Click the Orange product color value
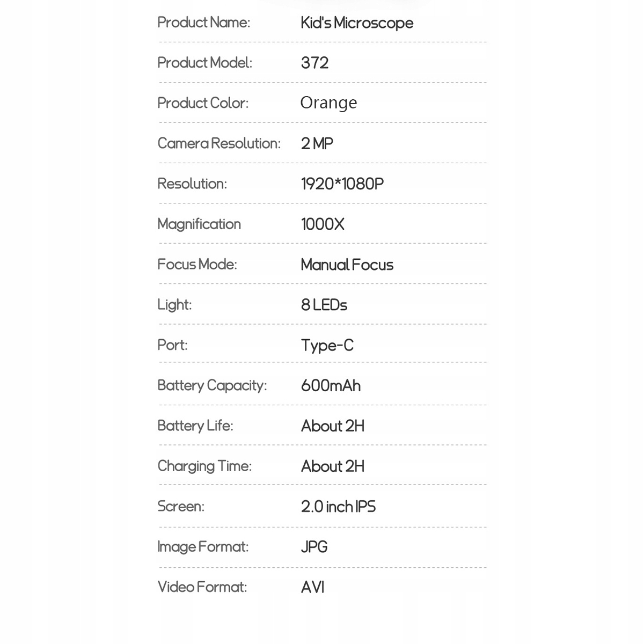The width and height of the screenshot is (644, 644). point(328,103)
